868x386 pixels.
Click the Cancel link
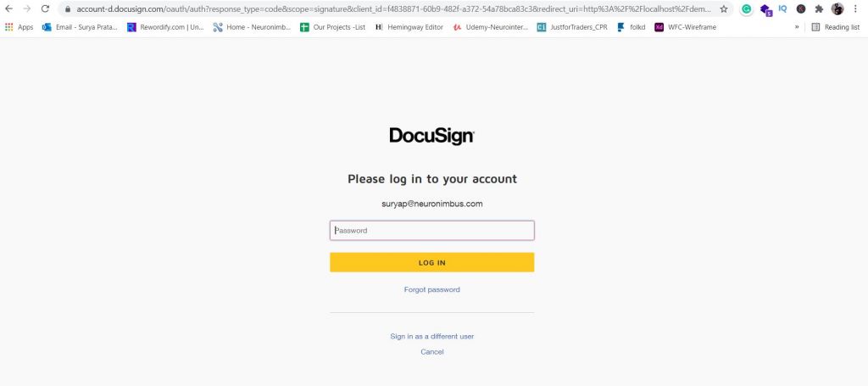tap(431, 352)
